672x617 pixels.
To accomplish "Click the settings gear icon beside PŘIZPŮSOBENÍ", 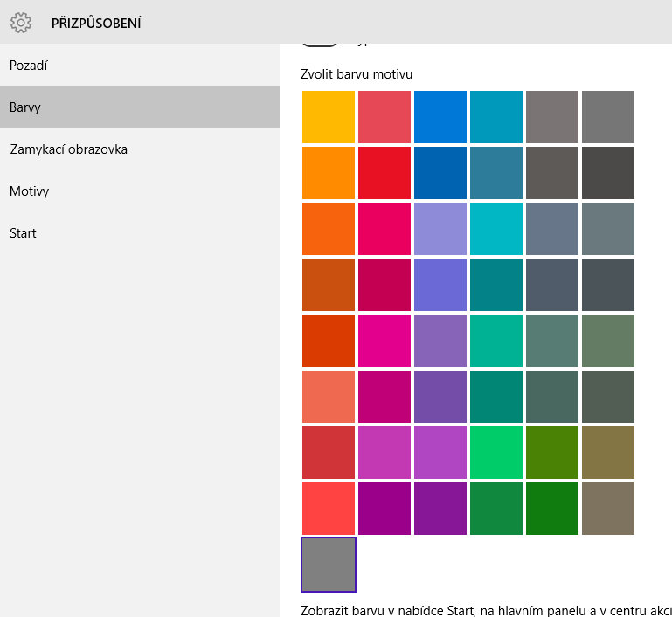I will 21,23.
